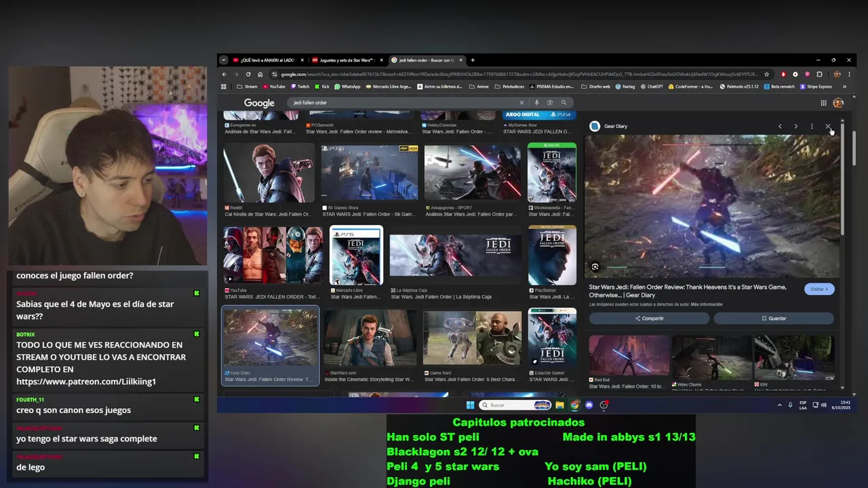Show previous image in the preview panel

[x=780, y=126]
